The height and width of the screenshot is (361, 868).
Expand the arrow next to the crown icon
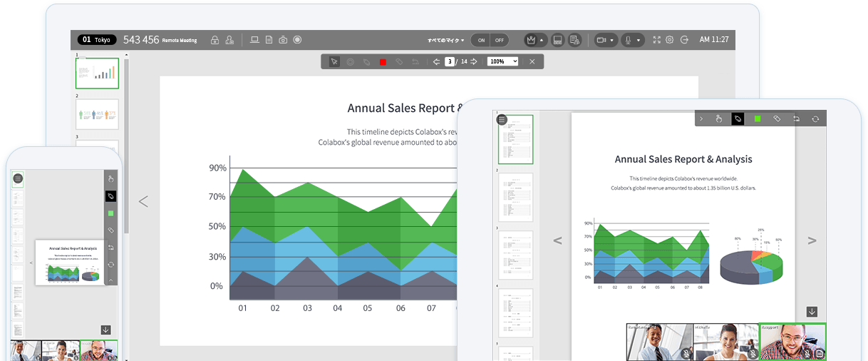coord(542,40)
